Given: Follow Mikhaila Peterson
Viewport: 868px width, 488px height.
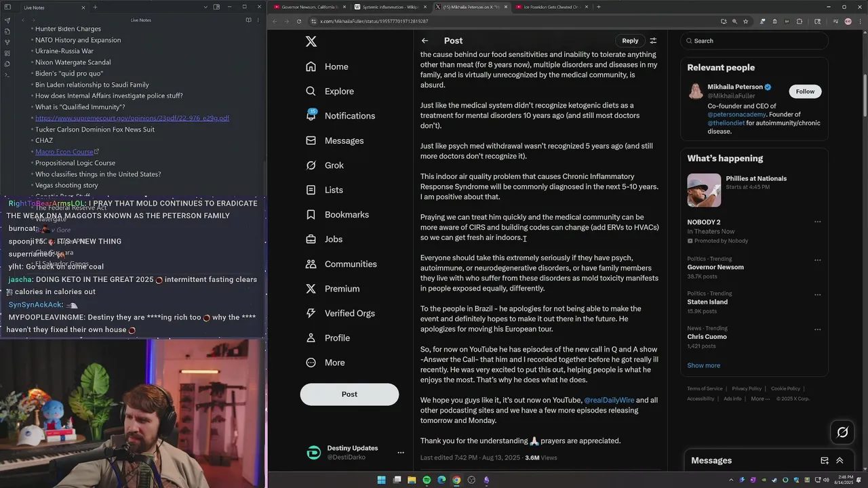Looking at the screenshot, I should pyautogui.click(x=805, y=91).
